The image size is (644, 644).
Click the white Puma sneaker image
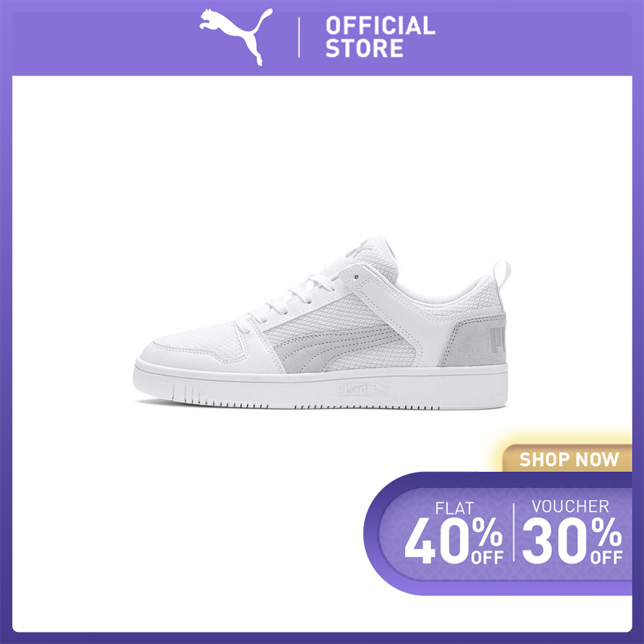(x=321, y=323)
